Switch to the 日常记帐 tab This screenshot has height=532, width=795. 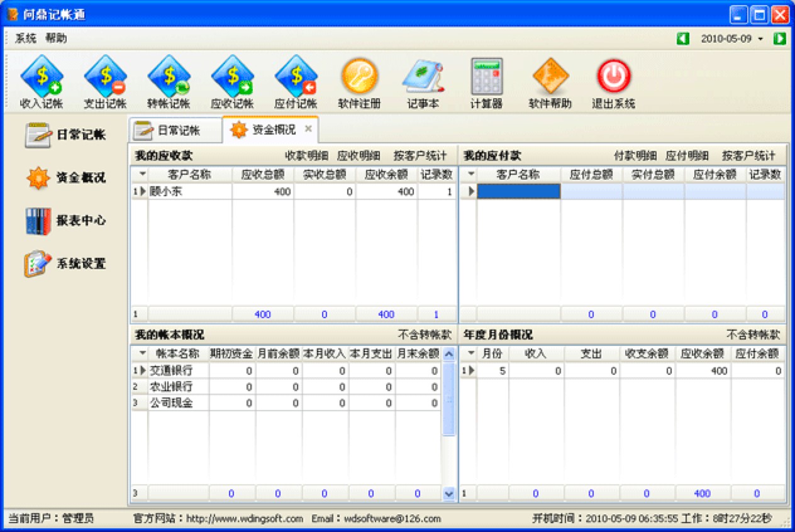point(176,130)
